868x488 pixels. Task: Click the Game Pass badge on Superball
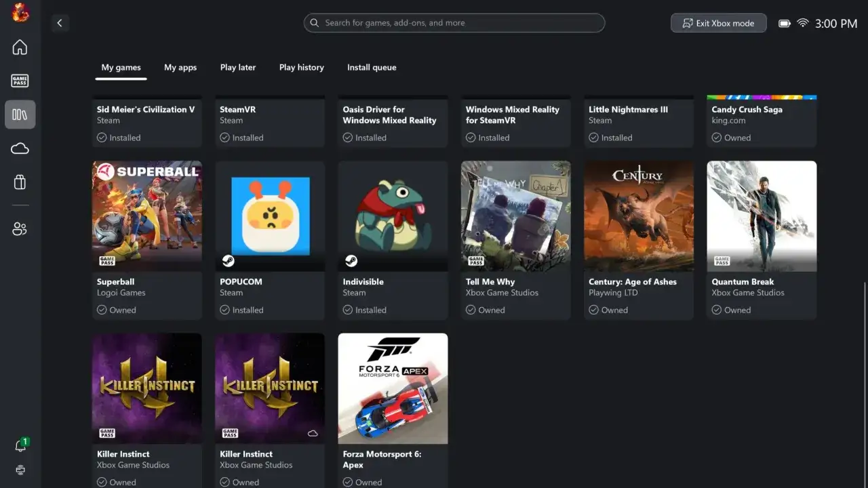[x=106, y=261]
